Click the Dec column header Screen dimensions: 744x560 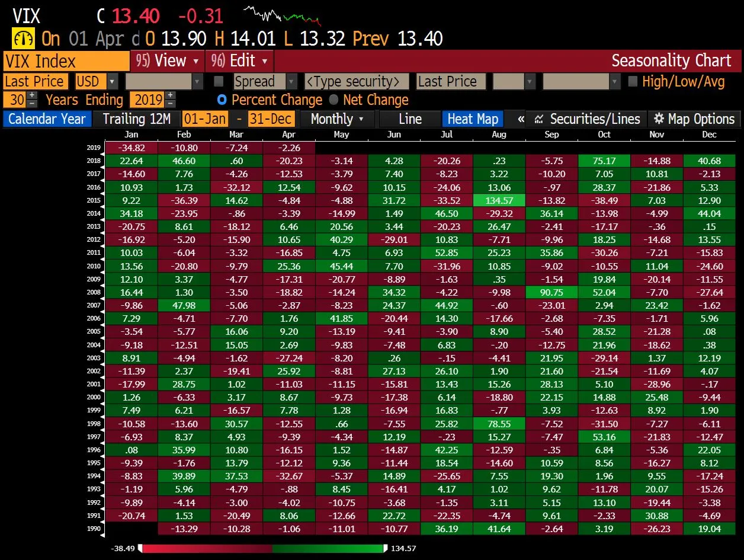click(x=709, y=135)
